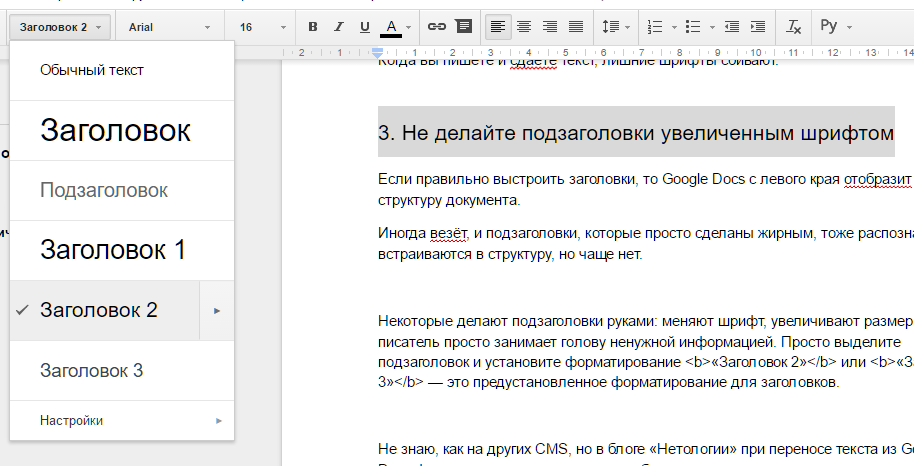Align text to the left
The height and width of the screenshot is (466, 914).
(x=497, y=26)
